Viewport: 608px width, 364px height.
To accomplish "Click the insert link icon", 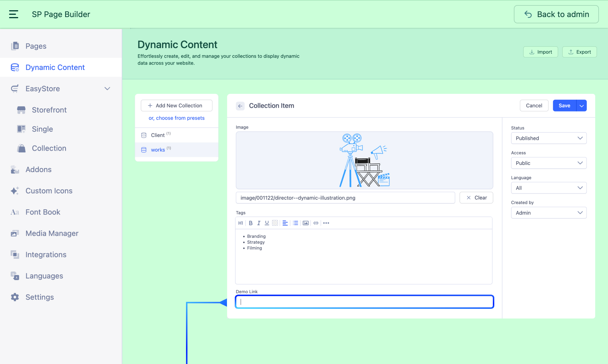I will pos(316,223).
